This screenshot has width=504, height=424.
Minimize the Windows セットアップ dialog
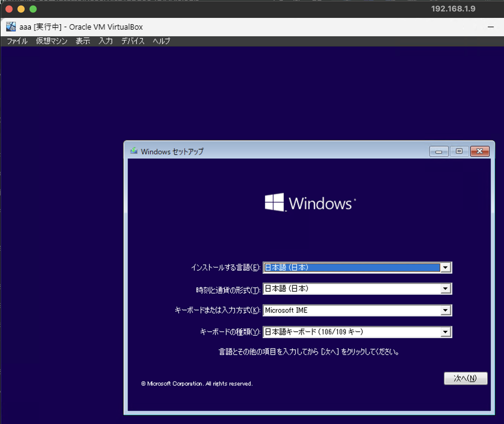click(439, 151)
